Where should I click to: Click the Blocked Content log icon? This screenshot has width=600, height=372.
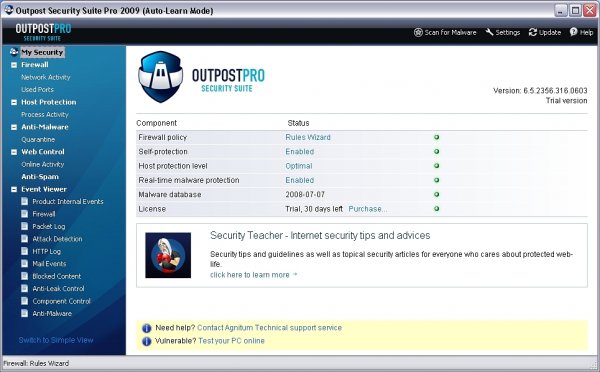[24, 276]
